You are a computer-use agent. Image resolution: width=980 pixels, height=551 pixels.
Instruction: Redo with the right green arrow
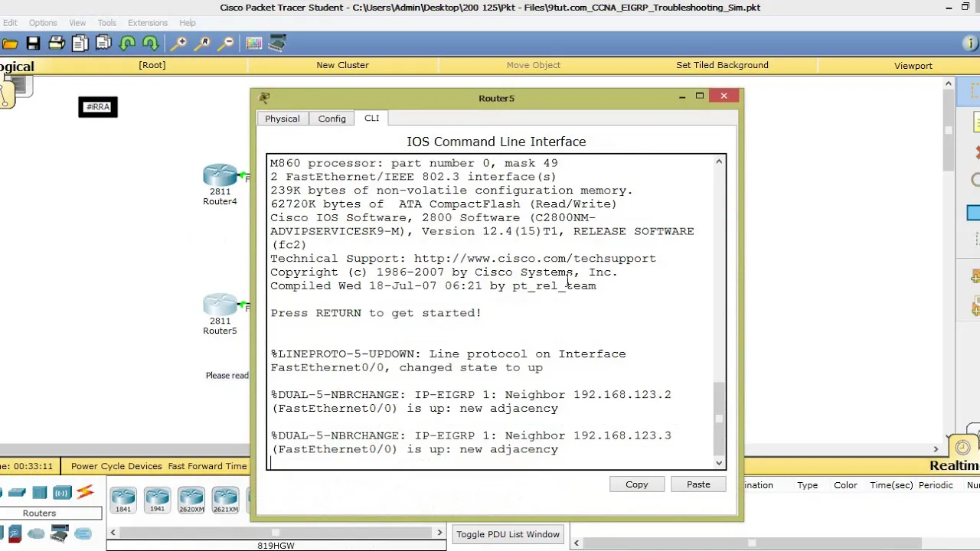(x=150, y=44)
